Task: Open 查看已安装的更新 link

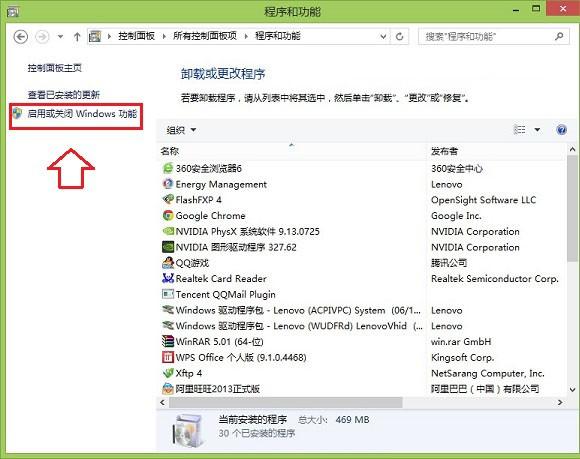Action: click(64, 95)
